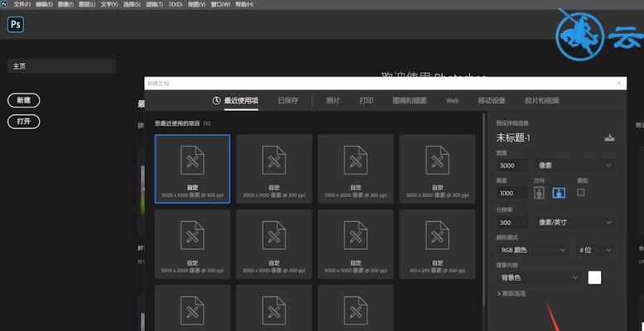644x331 pixels.
Task: Open the 文件(F) menu
Action: (x=22, y=4)
